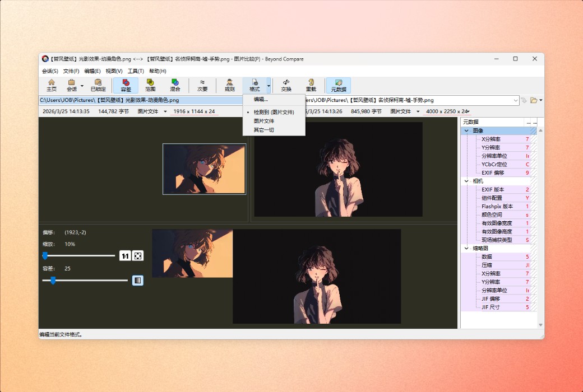The image size is (583, 392).
Task: Click the 主页 home toolbar icon
Action: tap(52, 85)
